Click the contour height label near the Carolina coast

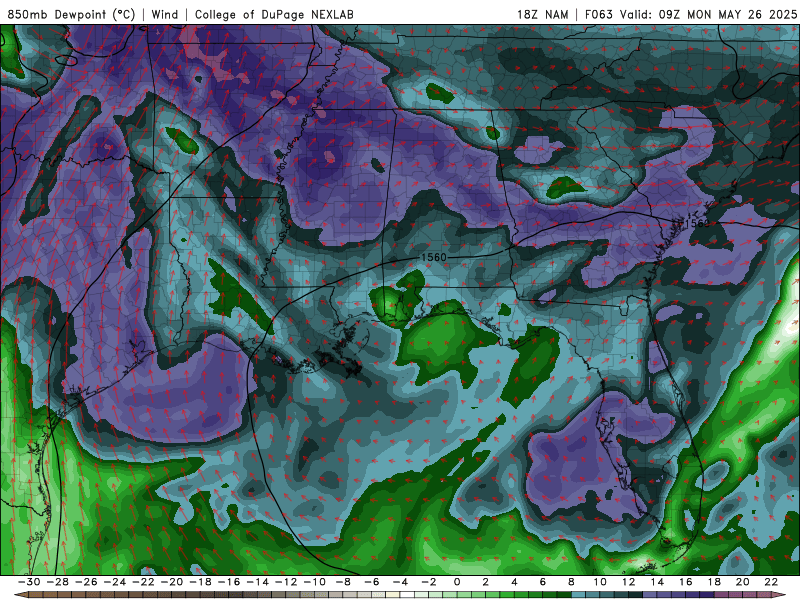coord(696,223)
